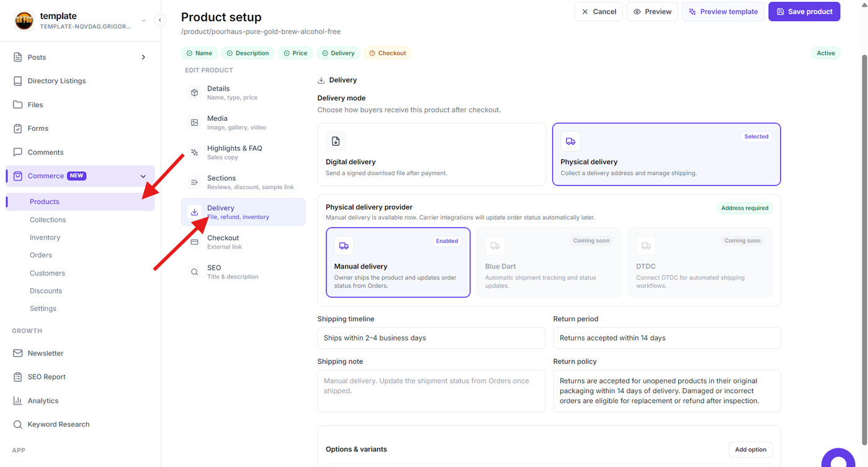This screenshot has width=868, height=467.
Task: Go to Orders in Commerce menu
Action: coord(41,255)
